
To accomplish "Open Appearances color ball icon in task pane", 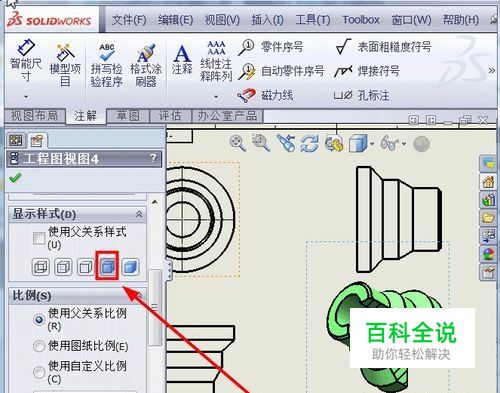I will click(488, 254).
